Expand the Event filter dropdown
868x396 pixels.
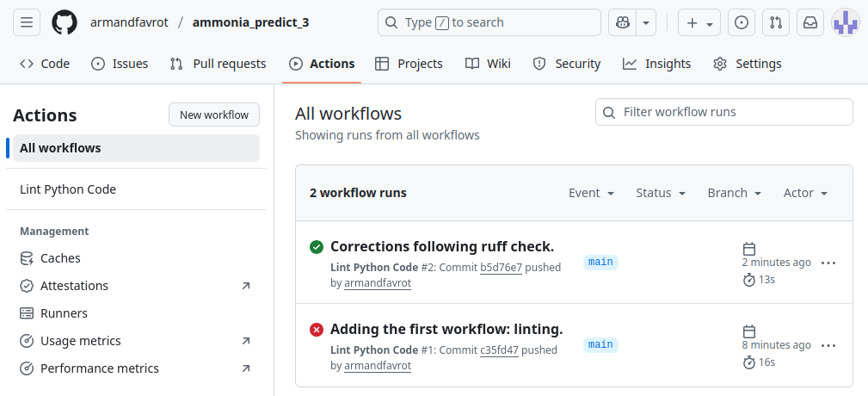pos(591,193)
